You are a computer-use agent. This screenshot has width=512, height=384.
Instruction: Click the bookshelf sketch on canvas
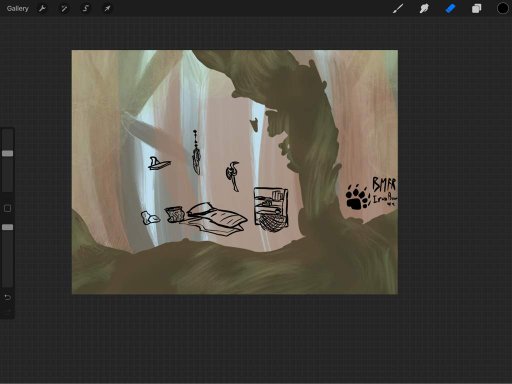(271, 209)
